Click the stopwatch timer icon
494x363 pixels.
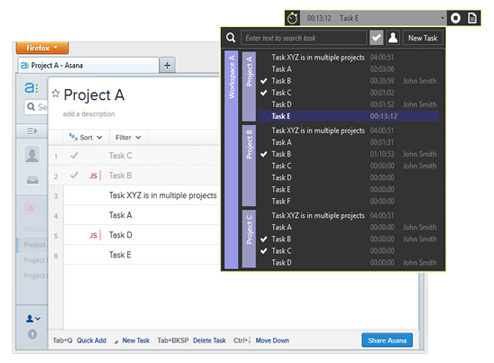coord(292,18)
